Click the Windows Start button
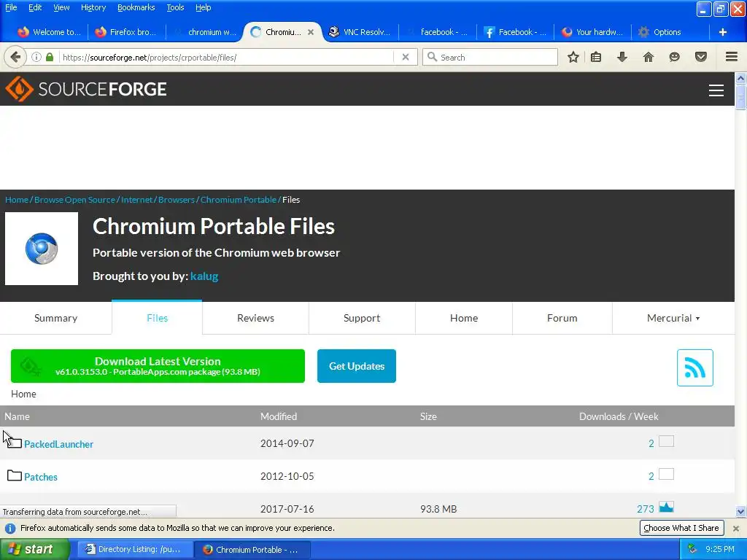747x560 pixels. point(34,549)
